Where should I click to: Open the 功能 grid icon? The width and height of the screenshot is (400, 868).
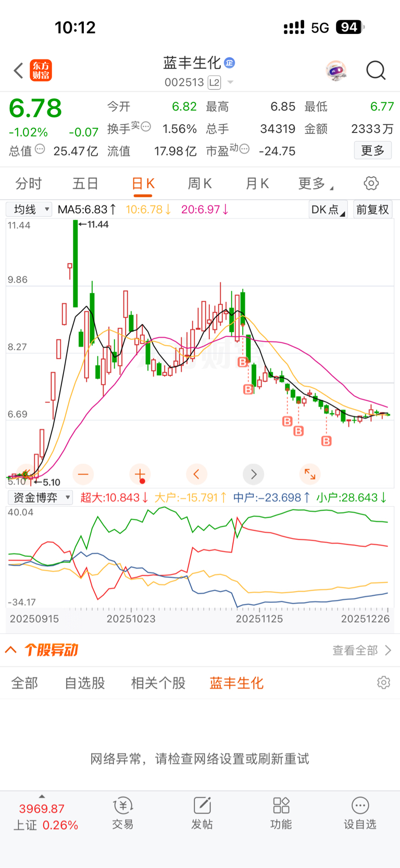coord(281,805)
